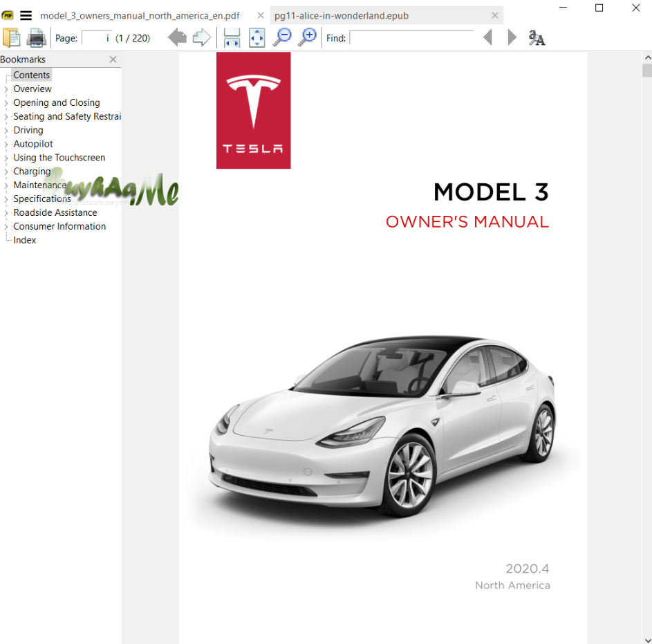
Task: Find next match arrow
Action: (512, 37)
